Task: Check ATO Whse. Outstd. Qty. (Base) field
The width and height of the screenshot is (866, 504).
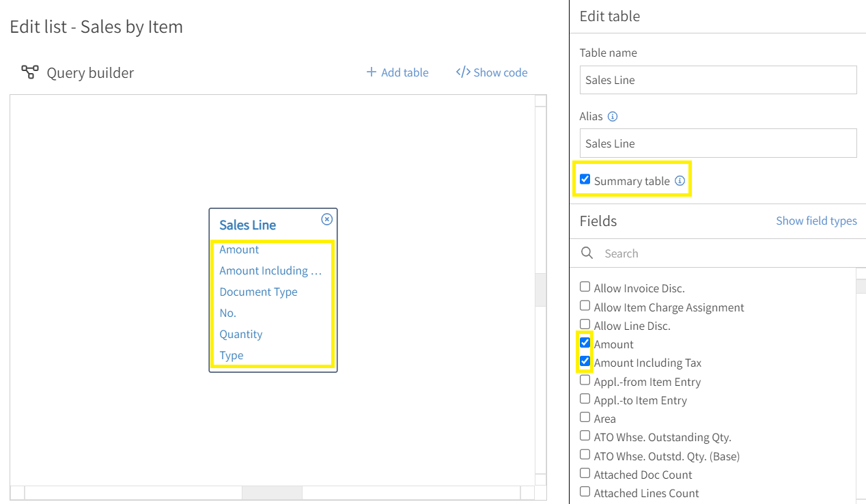Action: (x=585, y=454)
